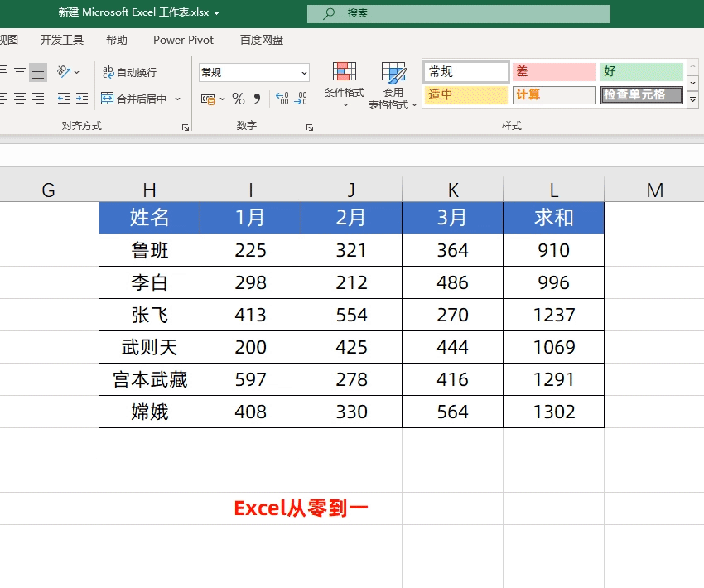Open the text orientation dropdown

pos(68,72)
